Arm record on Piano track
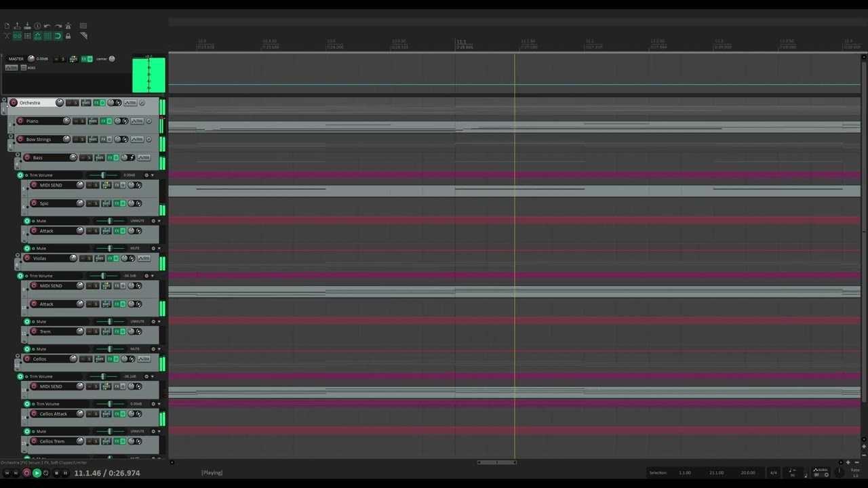868x488 pixels. (20, 121)
